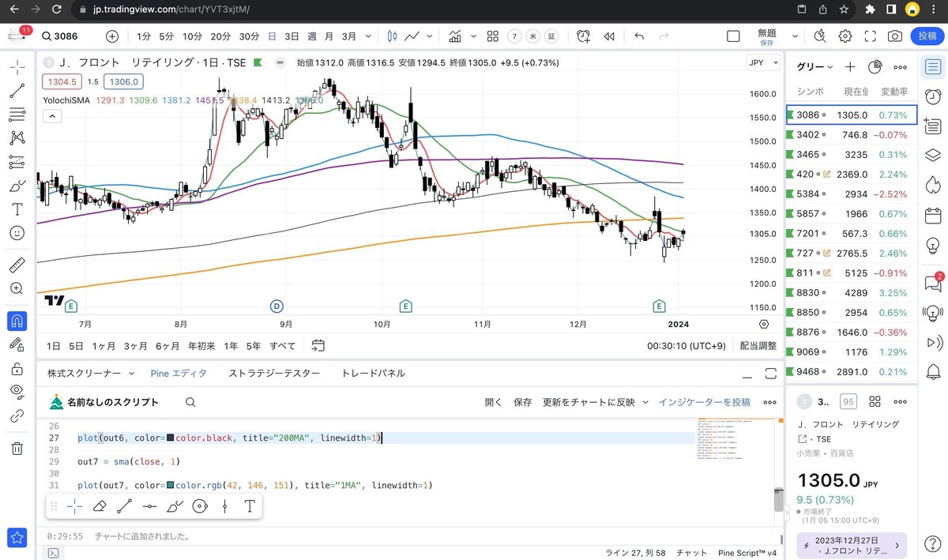Switch to the トレードパネル tab
This screenshot has height=560, width=948.
click(373, 373)
